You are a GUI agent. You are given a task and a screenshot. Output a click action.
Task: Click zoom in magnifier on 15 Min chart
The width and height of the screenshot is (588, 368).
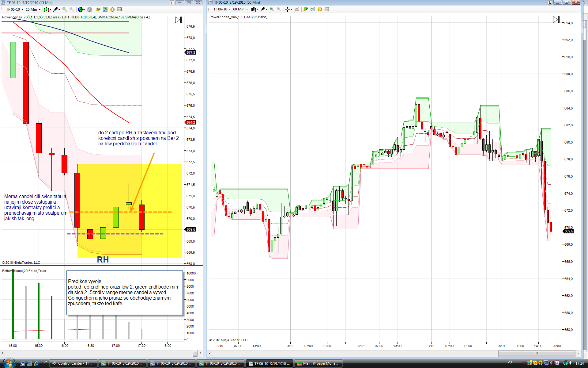point(65,10)
